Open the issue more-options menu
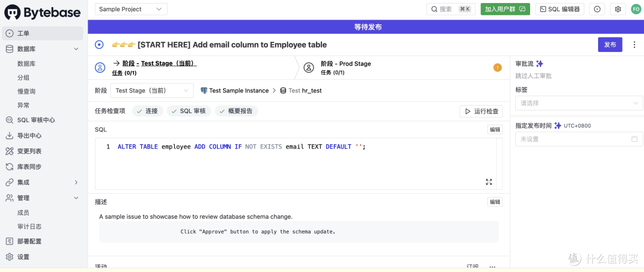The image size is (644, 272). [634, 45]
